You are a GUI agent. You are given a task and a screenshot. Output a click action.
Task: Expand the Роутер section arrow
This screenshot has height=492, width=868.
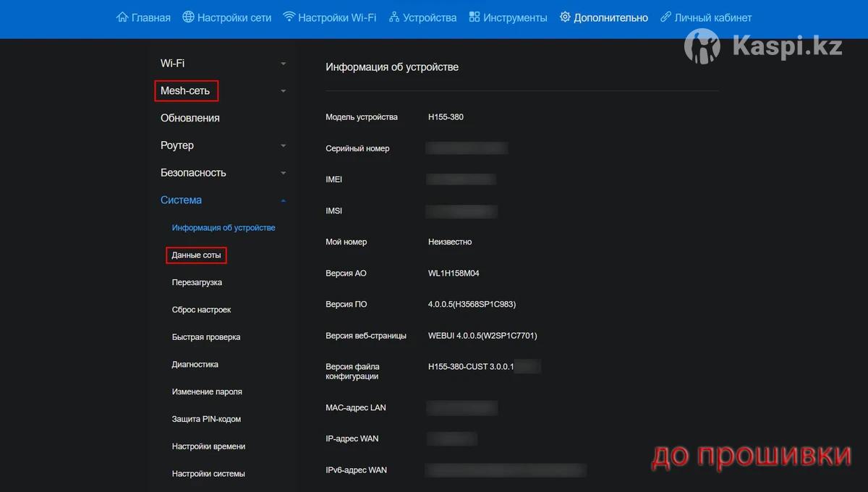(284, 145)
